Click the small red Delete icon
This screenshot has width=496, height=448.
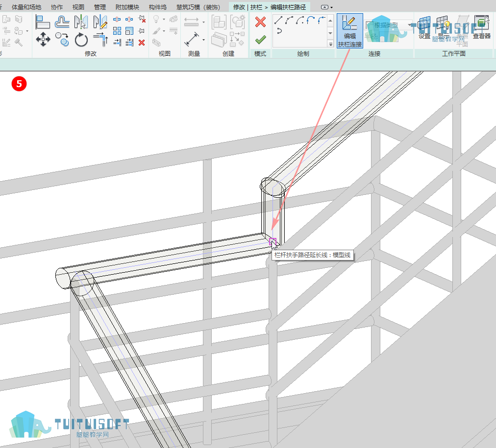click(142, 42)
